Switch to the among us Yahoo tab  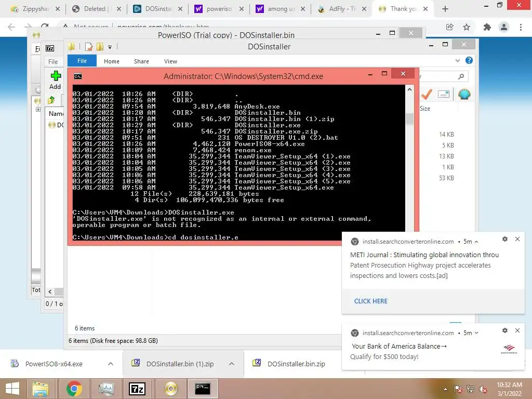(280, 9)
